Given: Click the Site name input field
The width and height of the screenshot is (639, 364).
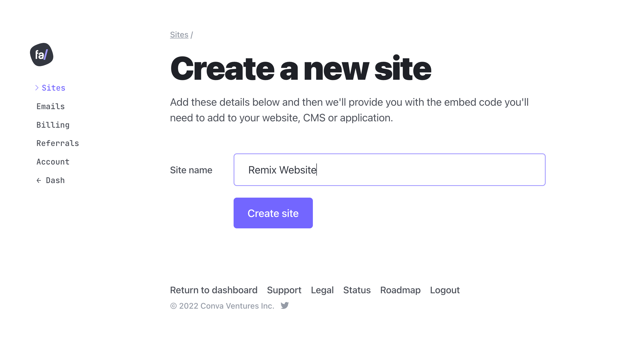Looking at the screenshot, I should tap(389, 170).
